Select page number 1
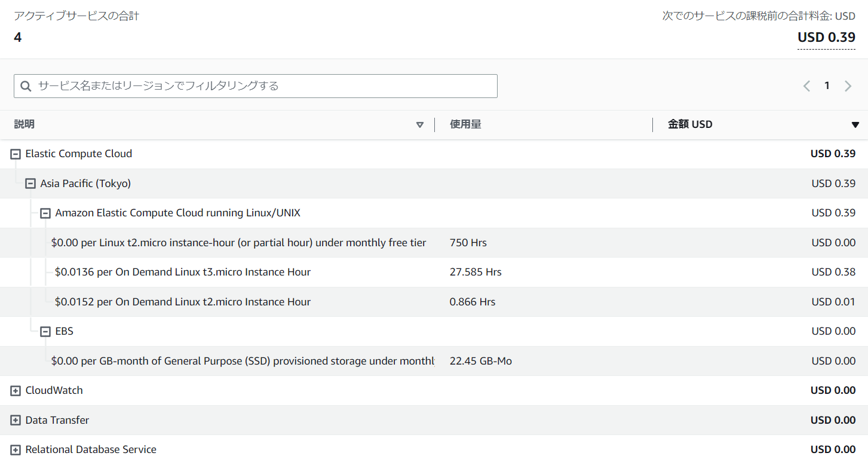This screenshot has height=459, width=868. [827, 85]
